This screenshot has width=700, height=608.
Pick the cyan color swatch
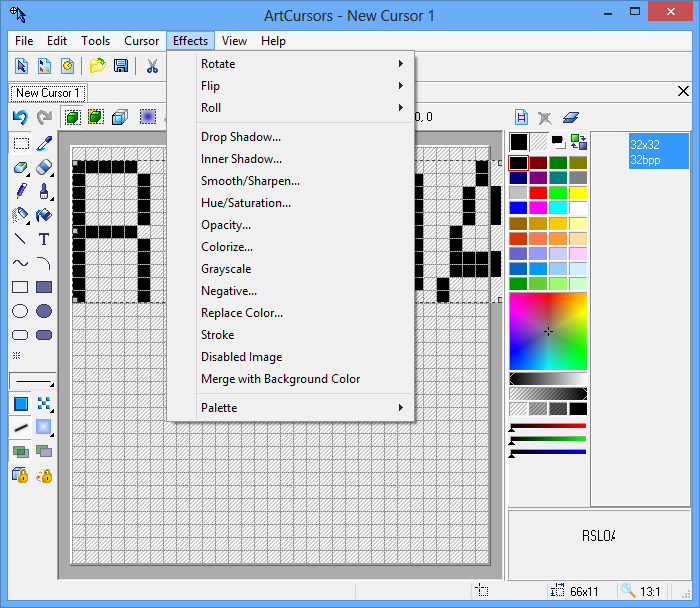click(x=558, y=208)
